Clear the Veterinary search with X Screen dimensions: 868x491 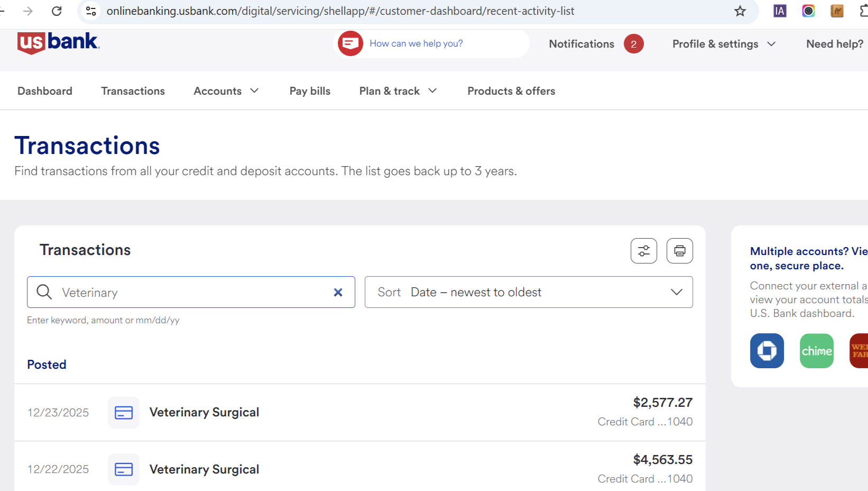(338, 292)
